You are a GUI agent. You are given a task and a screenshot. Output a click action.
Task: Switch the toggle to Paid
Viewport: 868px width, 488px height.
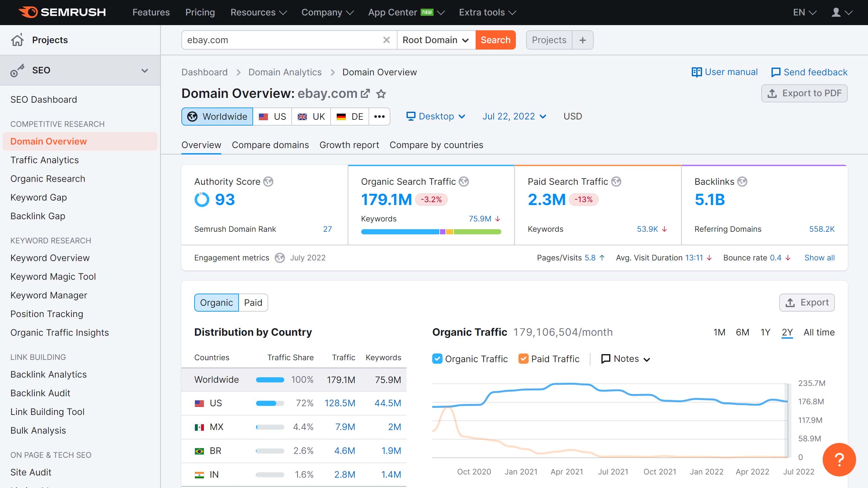click(253, 303)
